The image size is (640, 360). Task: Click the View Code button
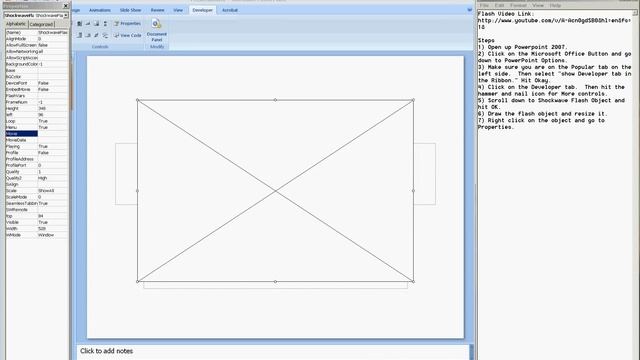coord(127,36)
